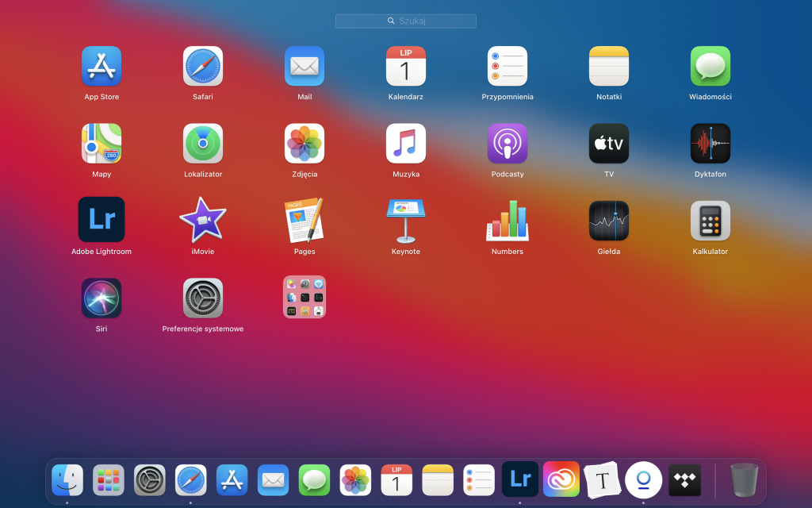This screenshot has height=508, width=812.
Task: Open Keynote presentation app
Action: 405,219
